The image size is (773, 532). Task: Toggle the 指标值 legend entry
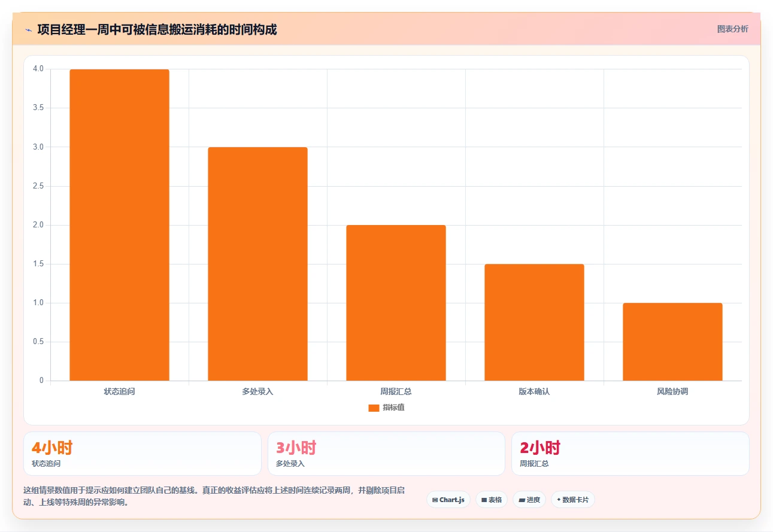click(x=386, y=408)
